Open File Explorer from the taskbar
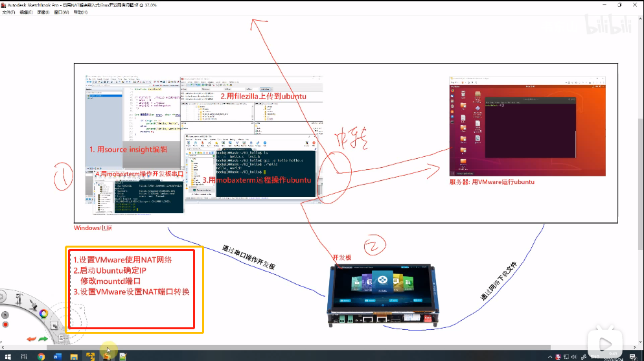The image size is (644, 361). (73, 356)
